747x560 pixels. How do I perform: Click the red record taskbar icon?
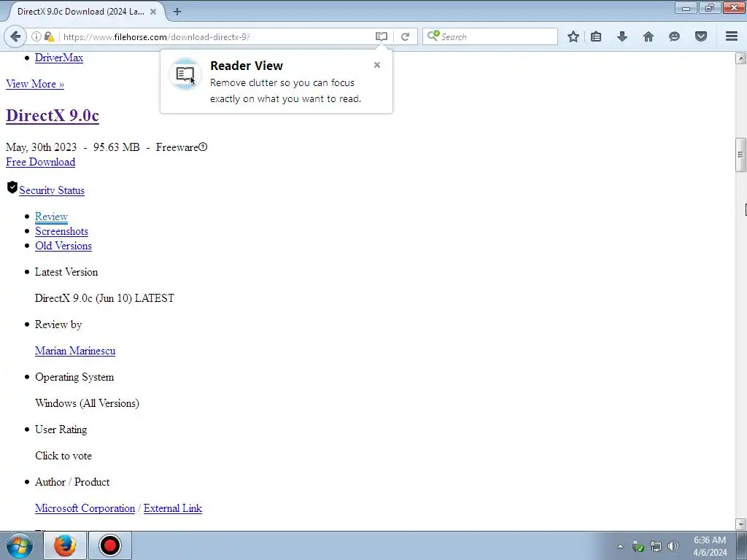point(110,545)
